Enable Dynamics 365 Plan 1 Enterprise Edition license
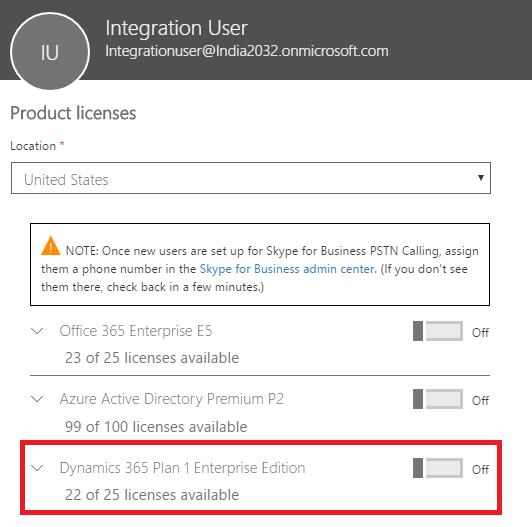Viewport: 532px width, 527px height. 438,468
